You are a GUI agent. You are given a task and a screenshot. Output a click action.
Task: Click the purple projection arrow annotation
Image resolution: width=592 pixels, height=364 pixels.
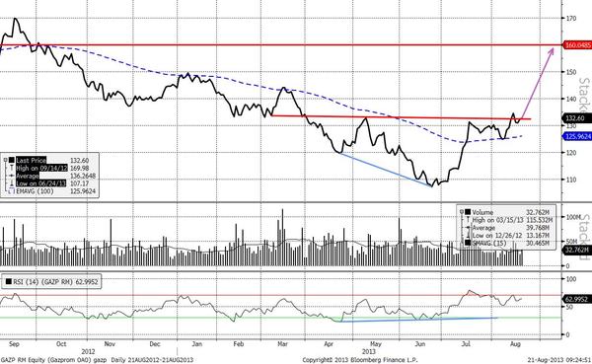pyautogui.click(x=538, y=82)
